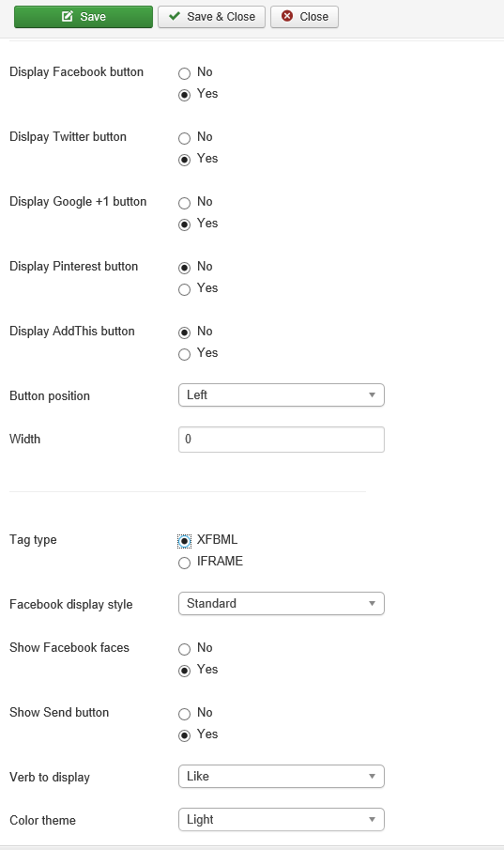Choose the IFRAME tag type
The width and height of the screenshot is (504, 850).
click(184, 563)
